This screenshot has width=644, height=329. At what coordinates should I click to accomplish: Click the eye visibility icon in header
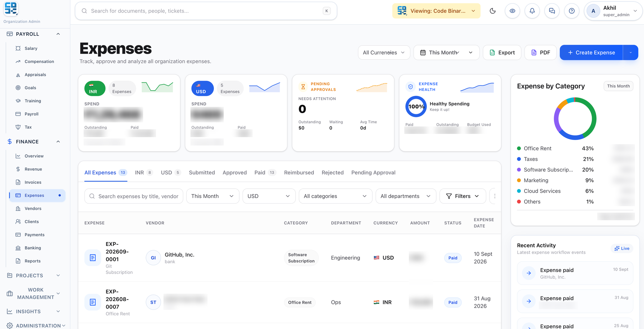pyautogui.click(x=512, y=11)
